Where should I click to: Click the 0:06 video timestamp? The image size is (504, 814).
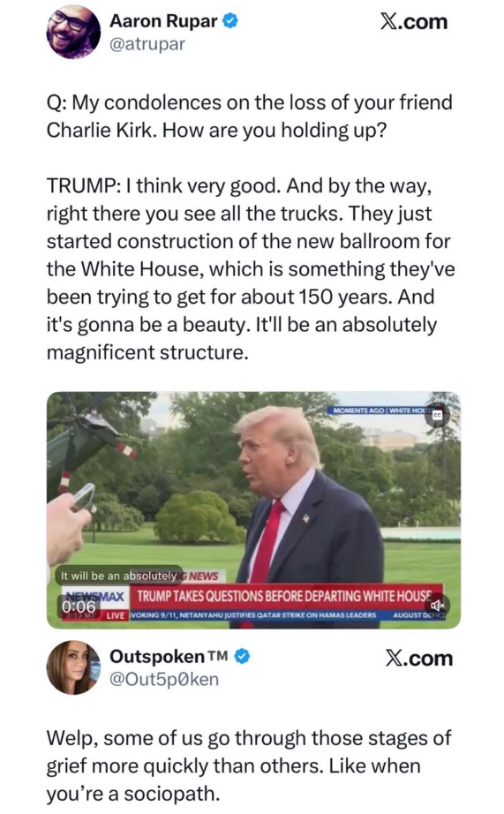(x=79, y=607)
